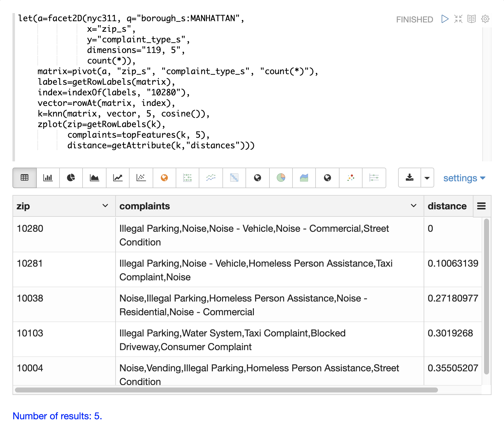Screen dimensions: 504x428
Task: Click the colored pie chart icon
Action: pyautogui.click(x=281, y=178)
